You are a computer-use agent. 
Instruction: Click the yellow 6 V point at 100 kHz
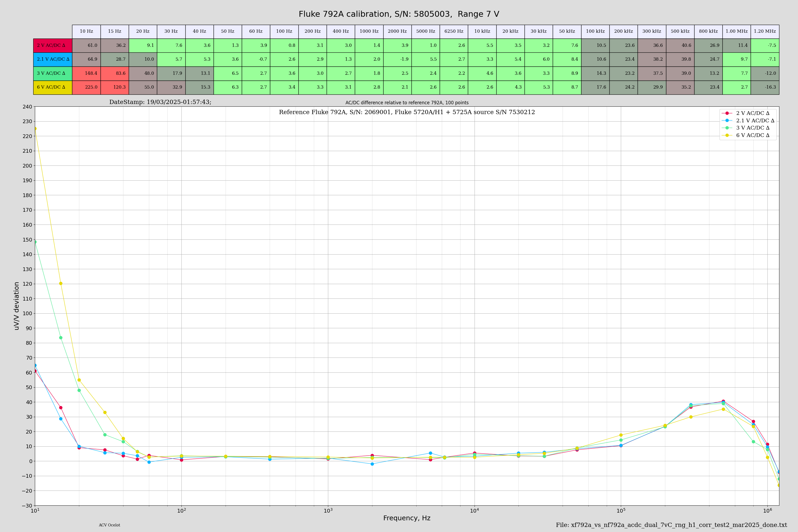point(621,435)
